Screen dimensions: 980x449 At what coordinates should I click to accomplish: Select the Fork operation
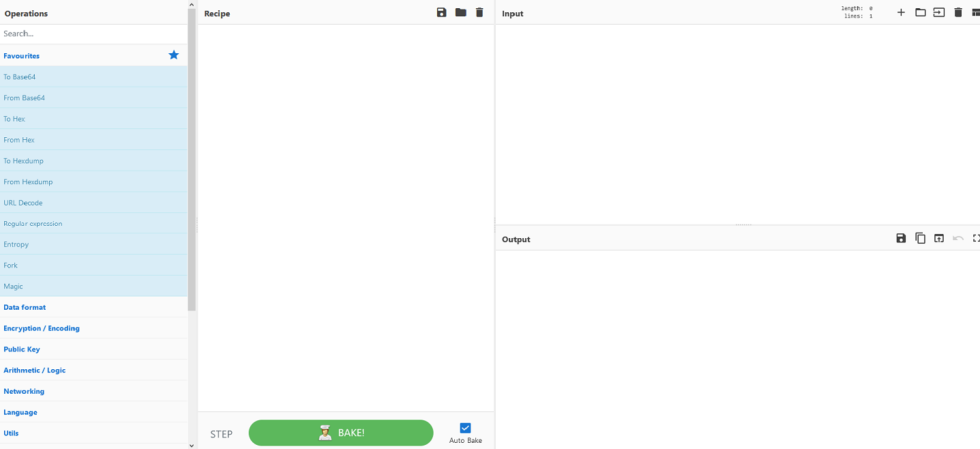[93, 265]
